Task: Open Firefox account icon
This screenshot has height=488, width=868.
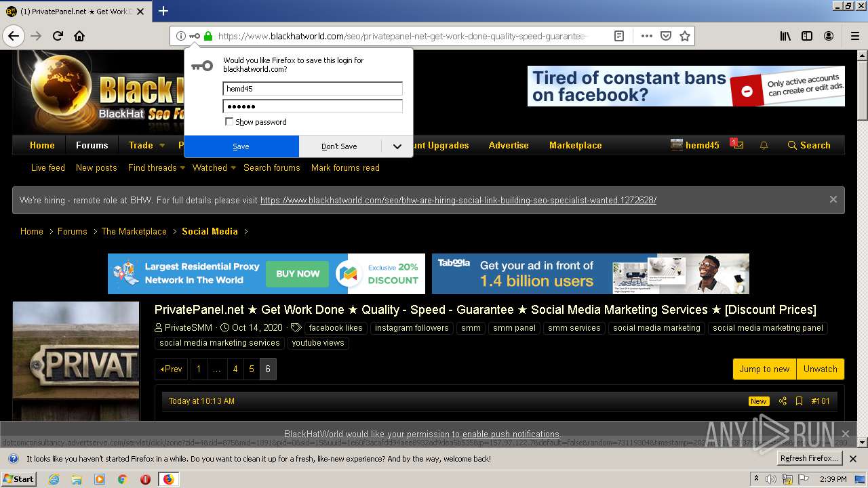Action: (829, 36)
